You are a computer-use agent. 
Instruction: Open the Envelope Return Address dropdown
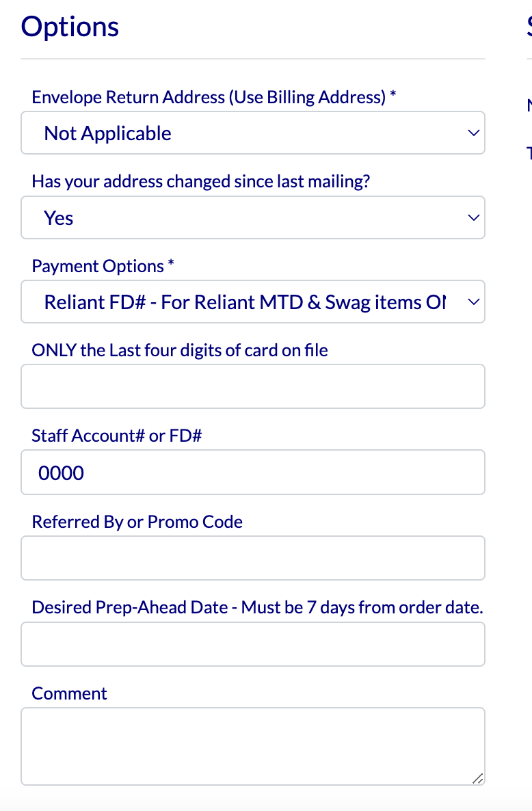tap(252, 133)
